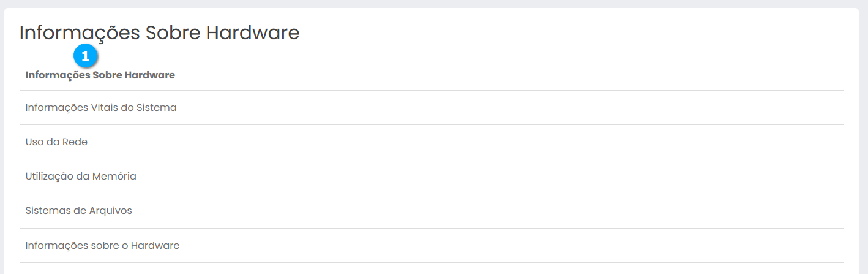
Task: Select the Uso da Rede entry
Action: (56, 142)
